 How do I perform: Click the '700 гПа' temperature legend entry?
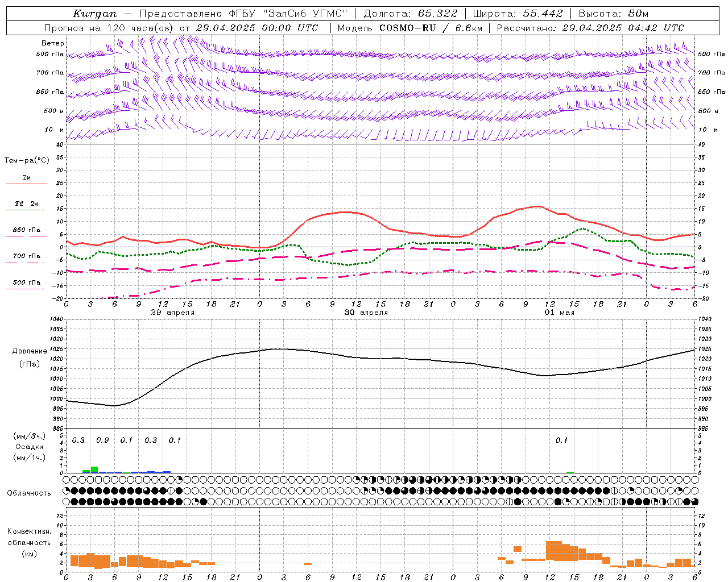27,256
